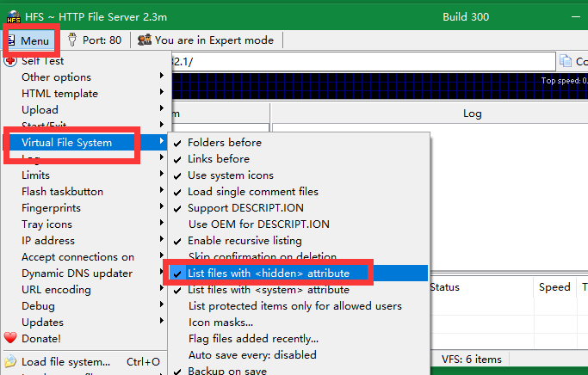The width and height of the screenshot is (588, 375).
Task: Open Dynamic DNS updater submenu
Action: coord(84,274)
